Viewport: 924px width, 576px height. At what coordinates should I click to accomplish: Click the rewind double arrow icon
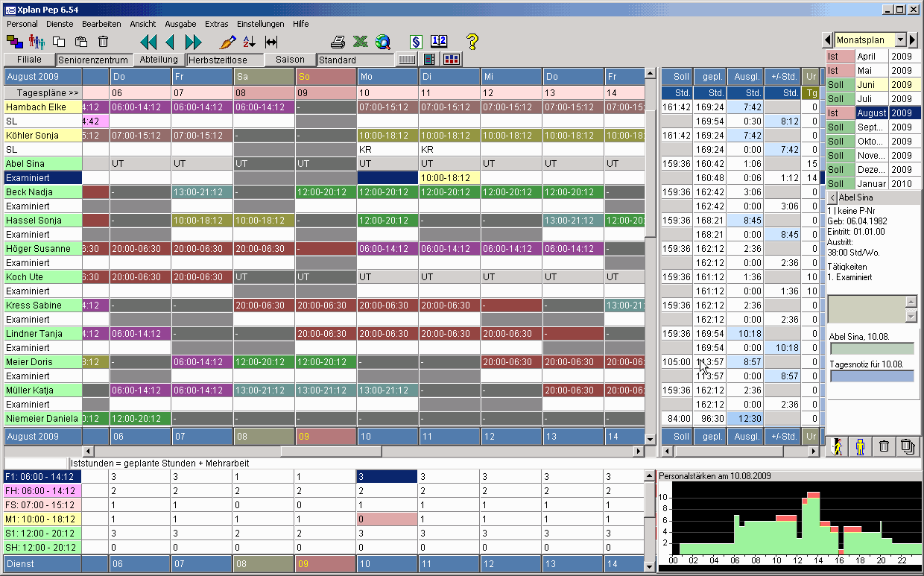[148, 42]
